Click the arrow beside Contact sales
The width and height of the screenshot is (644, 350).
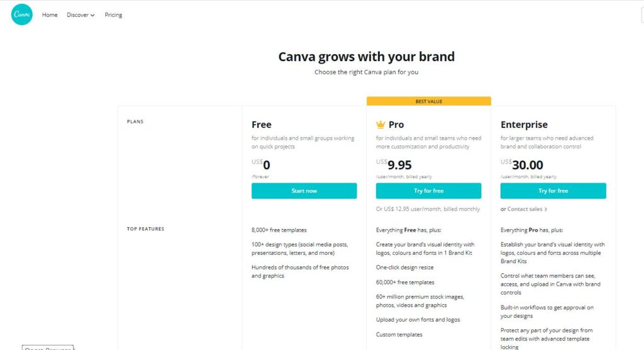pos(545,210)
